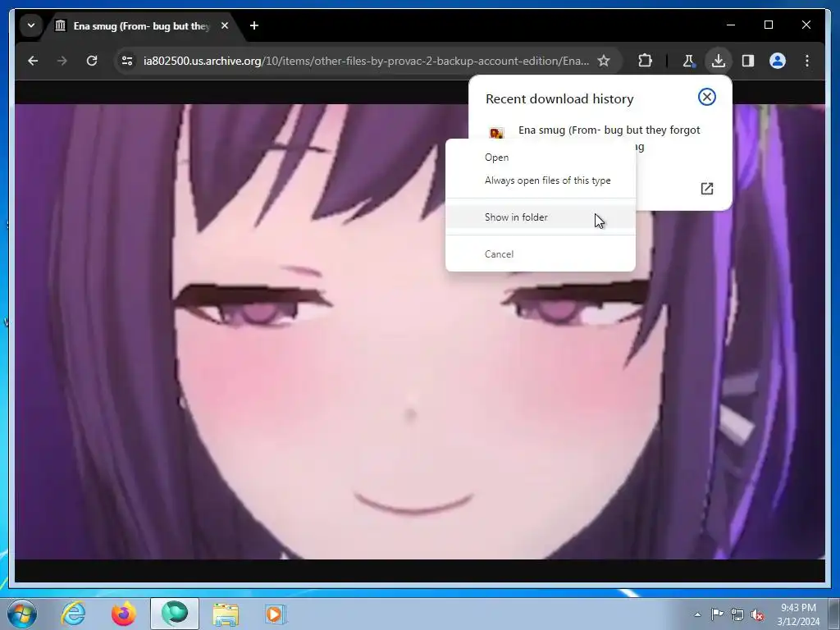
Task: Select the active browser taskbar button
Action: [175, 614]
